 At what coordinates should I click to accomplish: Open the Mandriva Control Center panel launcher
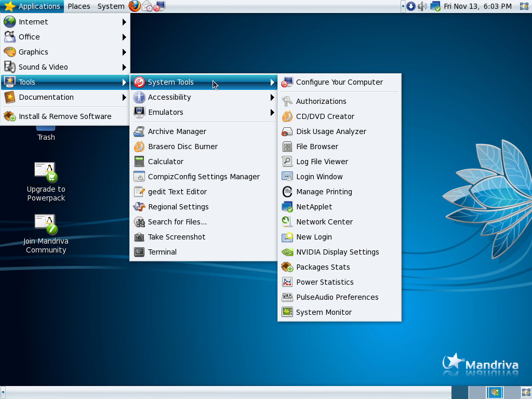click(x=159, y=6)
